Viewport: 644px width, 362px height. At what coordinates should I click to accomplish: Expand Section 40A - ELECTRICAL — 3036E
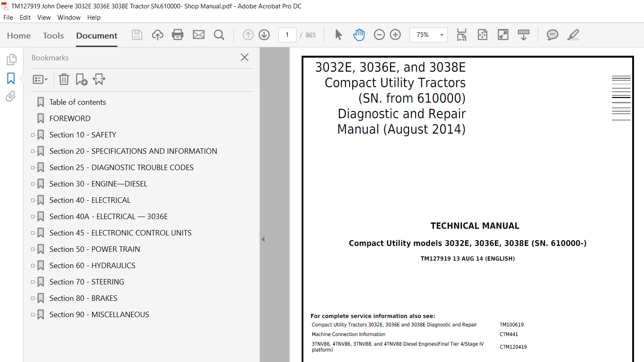point(33,217)
